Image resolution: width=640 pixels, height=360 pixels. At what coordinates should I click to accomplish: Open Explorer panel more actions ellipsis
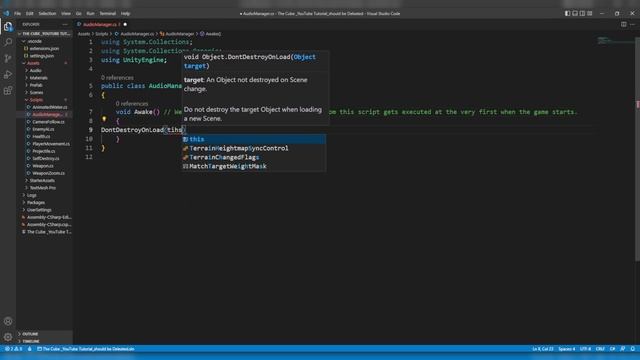(x=65, y=24)
